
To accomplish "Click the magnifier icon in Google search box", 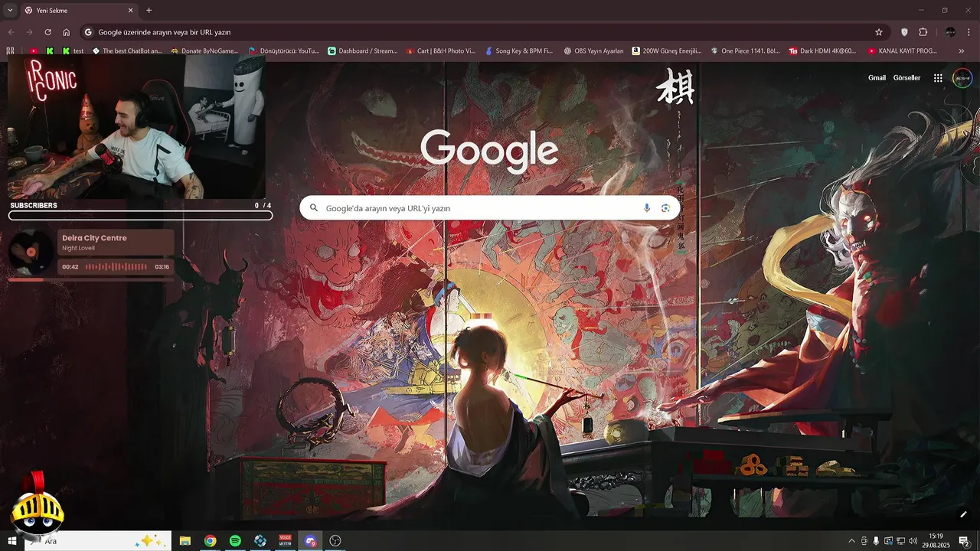I will point(314,208).
